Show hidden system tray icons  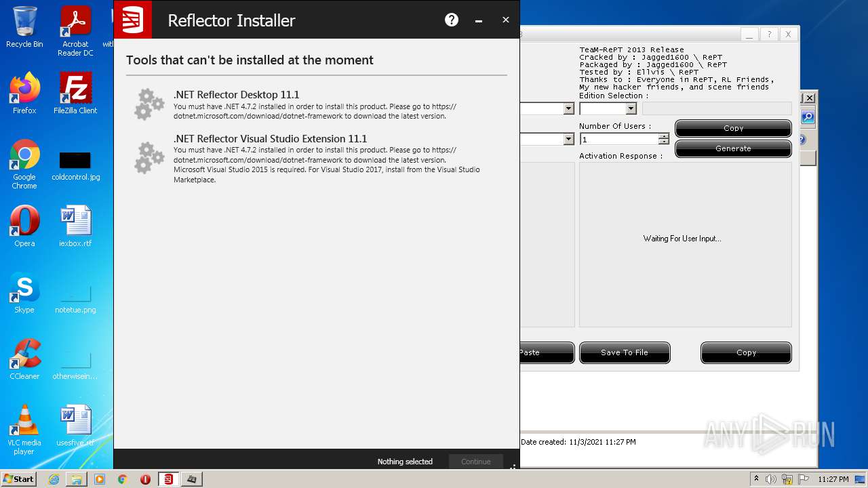[x=757, y=479]
